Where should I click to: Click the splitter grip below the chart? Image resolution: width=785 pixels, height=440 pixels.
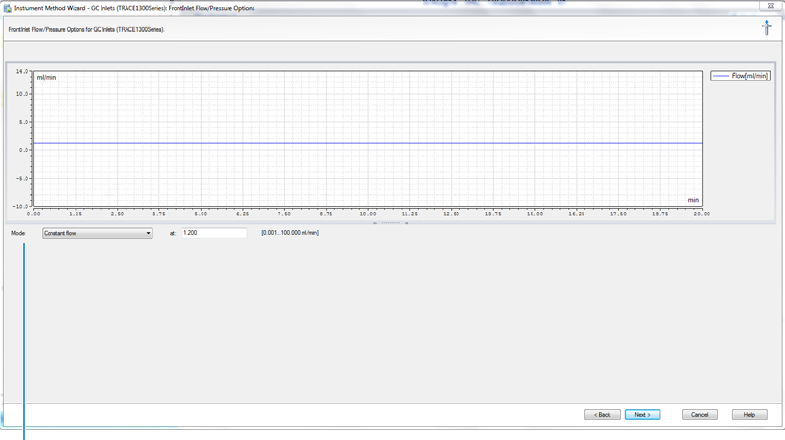(x=390, y=223)
